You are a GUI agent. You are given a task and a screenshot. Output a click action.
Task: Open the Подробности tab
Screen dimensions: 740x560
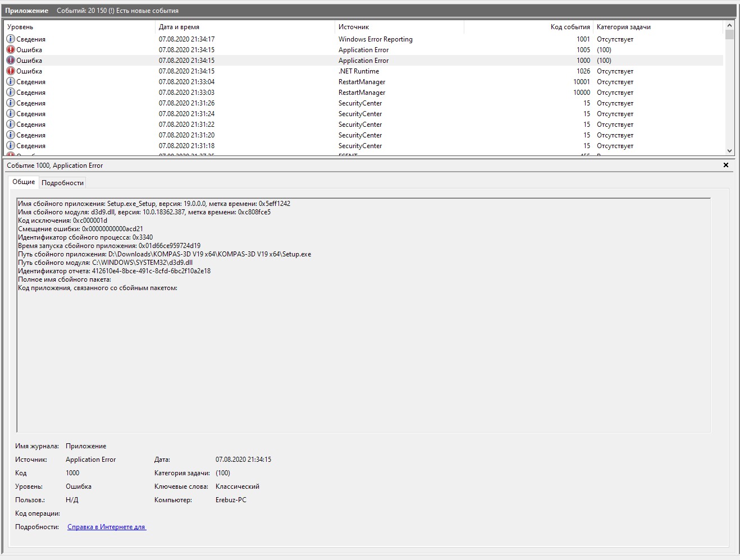62,183
